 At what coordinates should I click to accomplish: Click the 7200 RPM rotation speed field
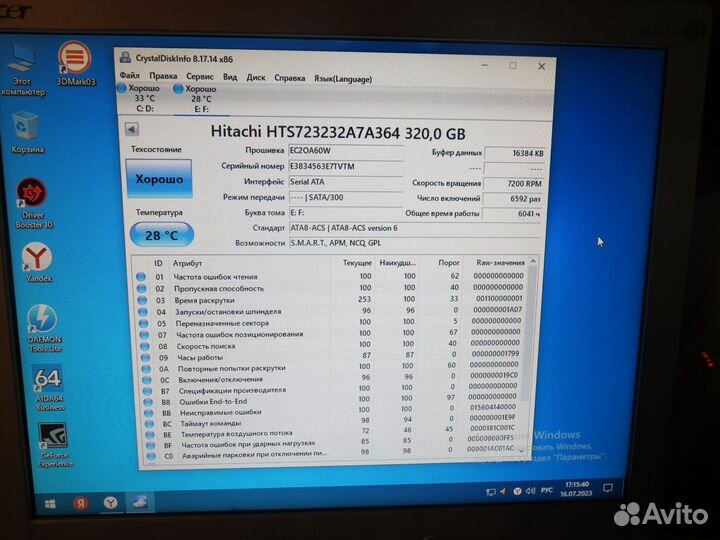(x=513, y=184)
